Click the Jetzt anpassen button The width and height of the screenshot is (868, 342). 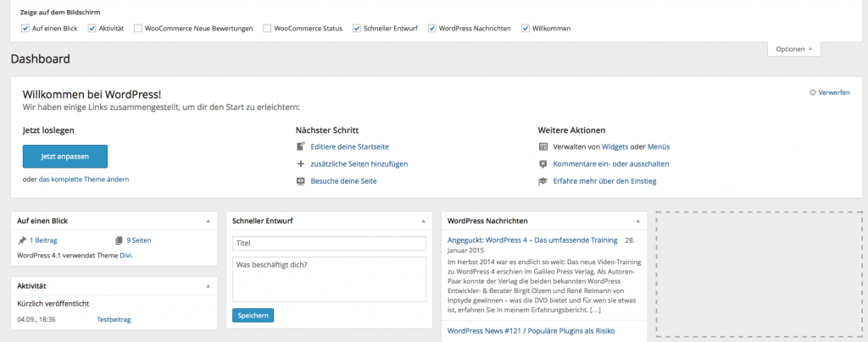click(x=64, y=157)
